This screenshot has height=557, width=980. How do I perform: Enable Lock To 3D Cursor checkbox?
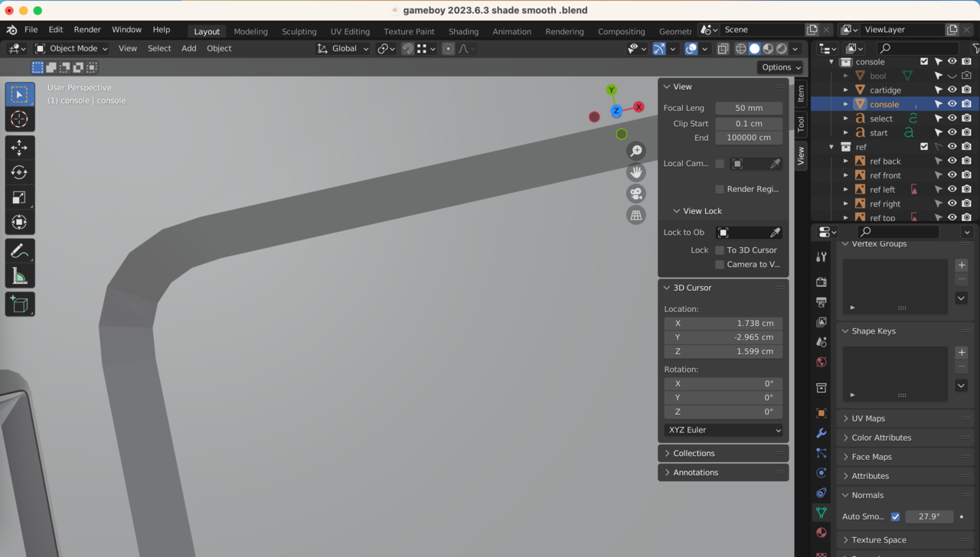[x=720, y=250]
